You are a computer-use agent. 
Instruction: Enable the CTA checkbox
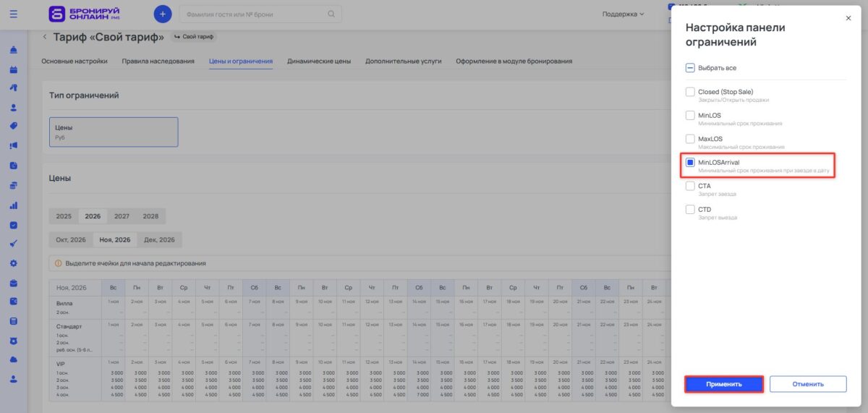(x=690, y=187)
